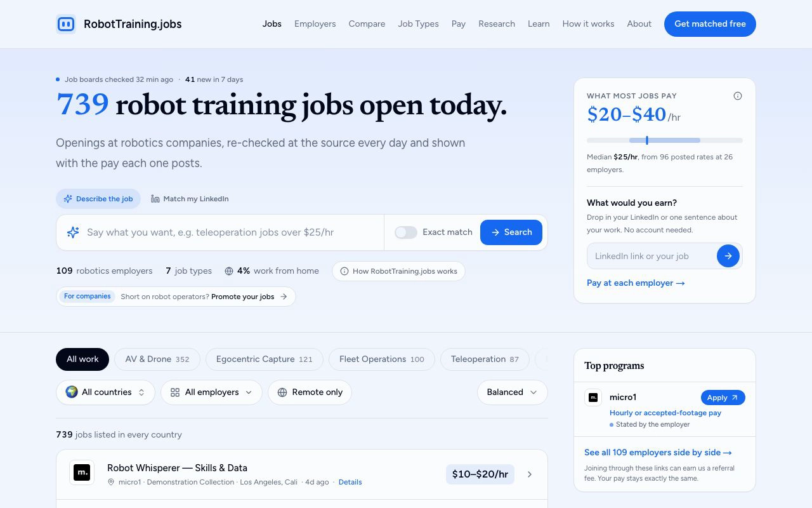Click the info icon beside What Most Jobs Pay
812x508 pixels.
[738, 96]
